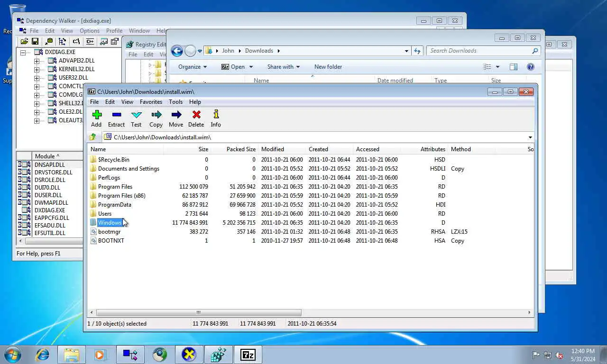The image size is (607, 364).
Task: Go up one folder level in 7-Zip
Action: (93, 137)
